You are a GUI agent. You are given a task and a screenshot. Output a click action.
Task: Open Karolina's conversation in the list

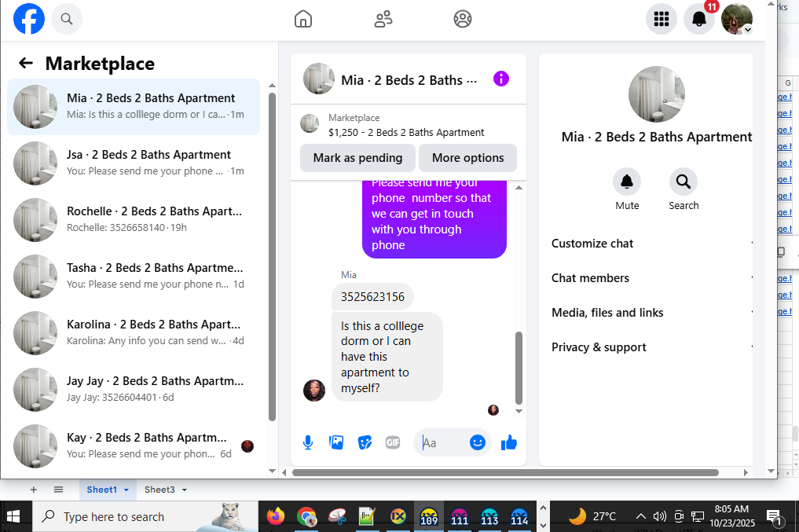coord(134,333)
